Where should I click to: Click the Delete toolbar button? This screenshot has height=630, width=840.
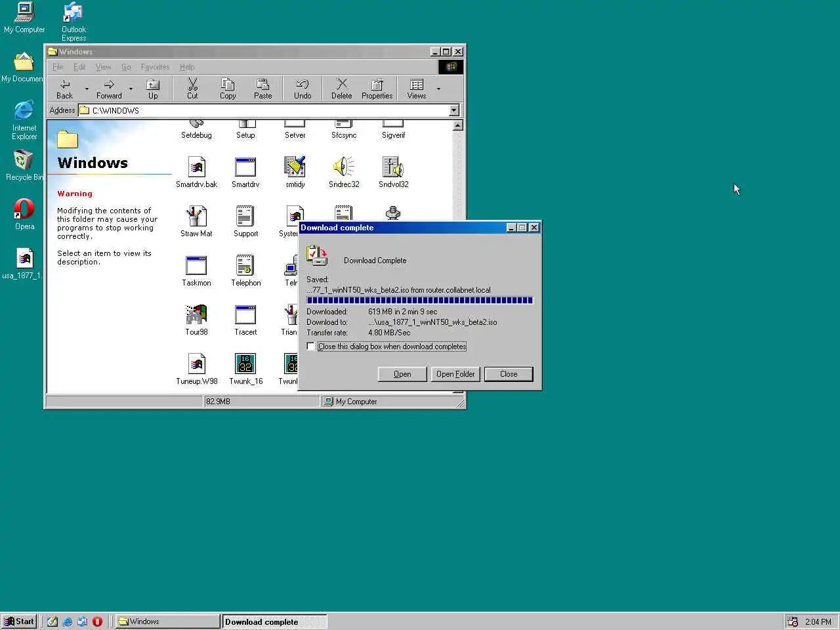click(341, 89)
